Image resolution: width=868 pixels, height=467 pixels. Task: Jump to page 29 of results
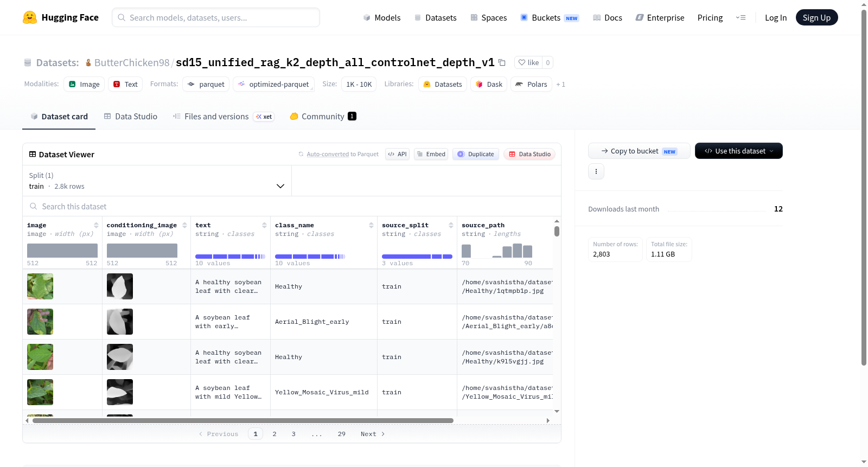341,434
